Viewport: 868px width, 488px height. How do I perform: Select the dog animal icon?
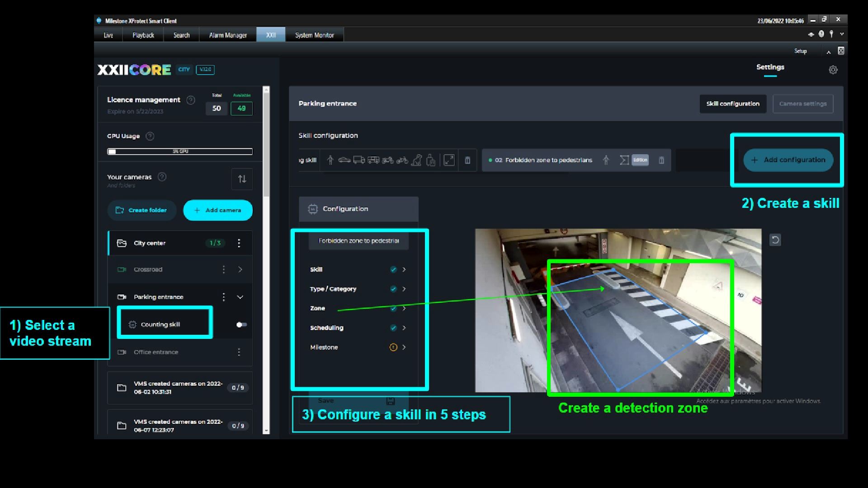click(x=417, y=160)
